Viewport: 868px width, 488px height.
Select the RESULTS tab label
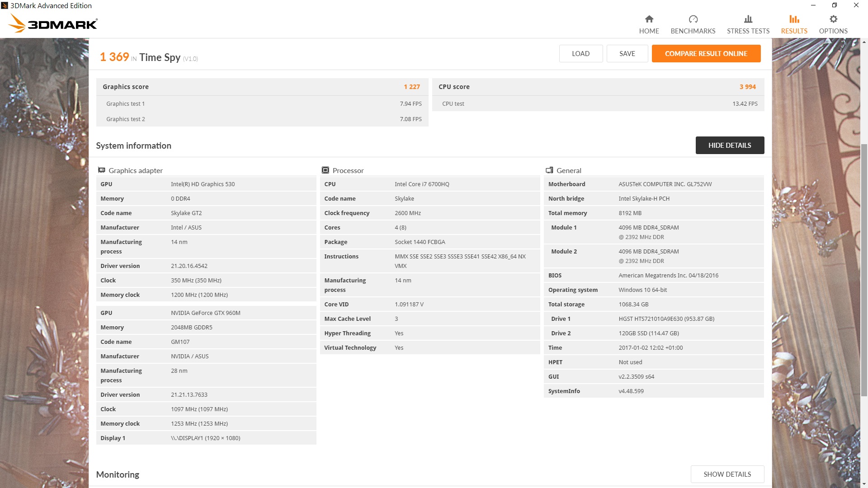click(x=794, y=31)
